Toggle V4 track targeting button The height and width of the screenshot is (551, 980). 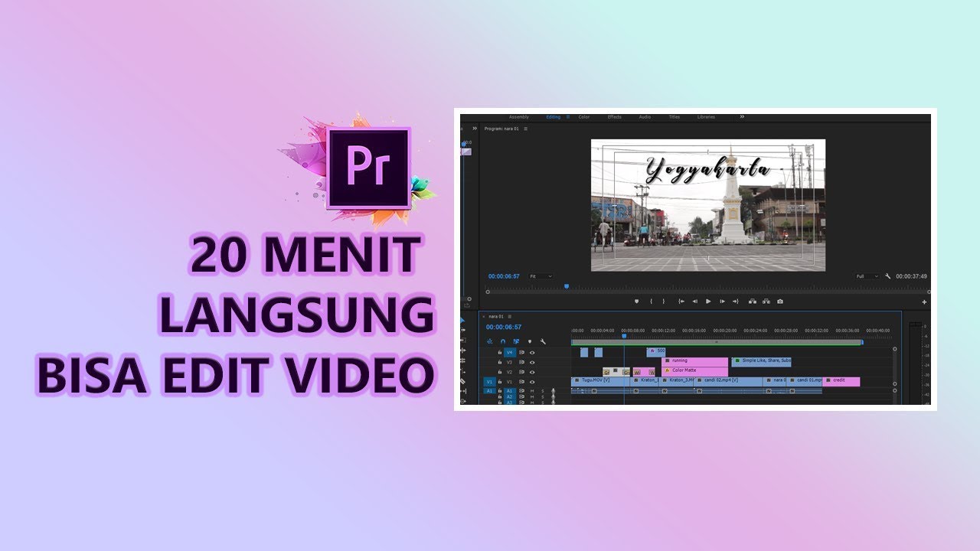coord(510,352)
